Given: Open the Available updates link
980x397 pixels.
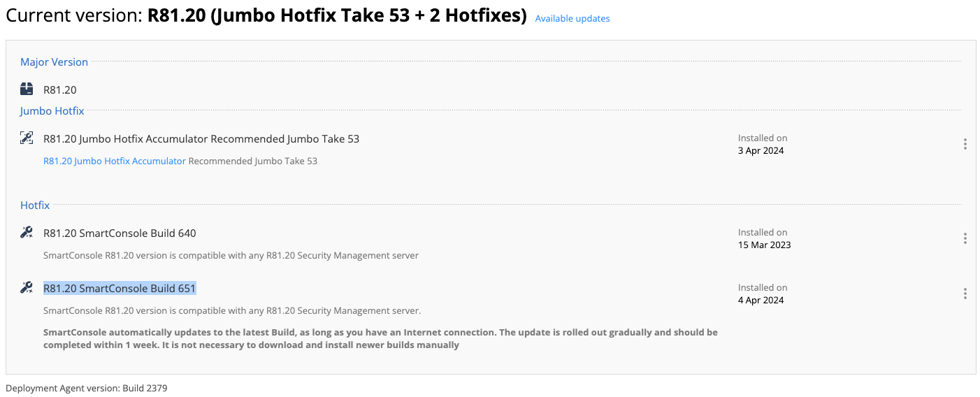Looking at the screenshot, I should click(572, 19).
